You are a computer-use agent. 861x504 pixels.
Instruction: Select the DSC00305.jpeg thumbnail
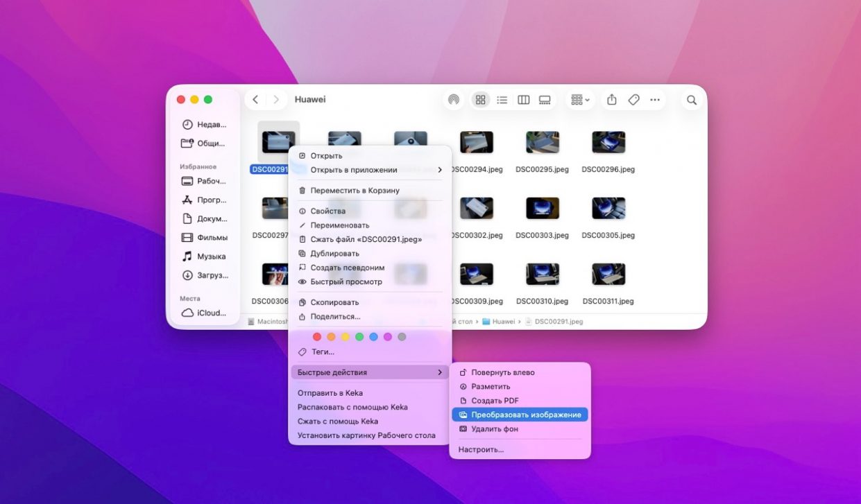click(608, 208)
